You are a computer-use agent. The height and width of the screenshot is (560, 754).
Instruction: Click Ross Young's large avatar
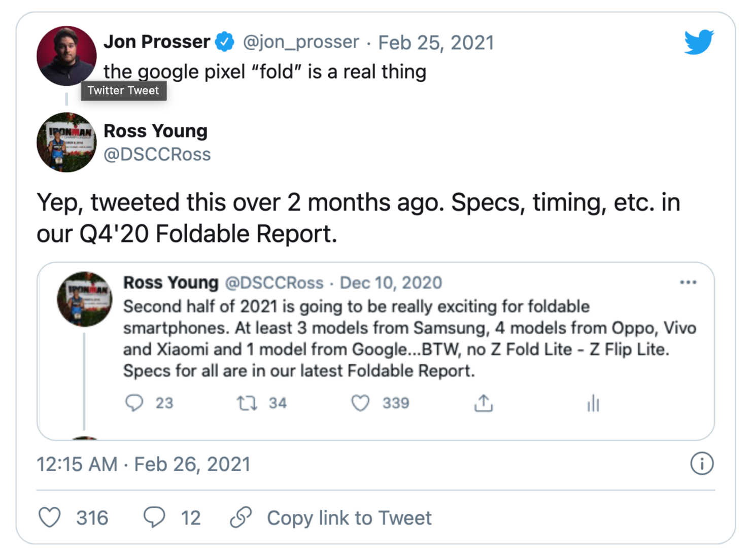66,143
